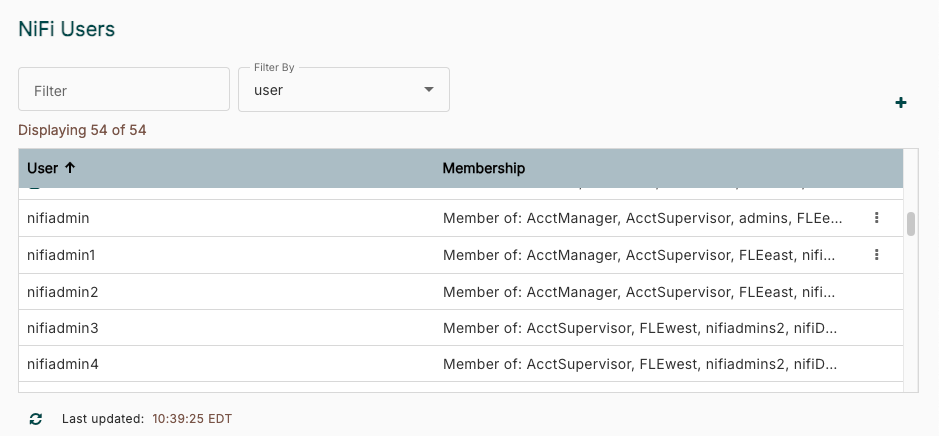939x436 pixels.
Task: Click the Membership column header
Action: click(484, 168)
